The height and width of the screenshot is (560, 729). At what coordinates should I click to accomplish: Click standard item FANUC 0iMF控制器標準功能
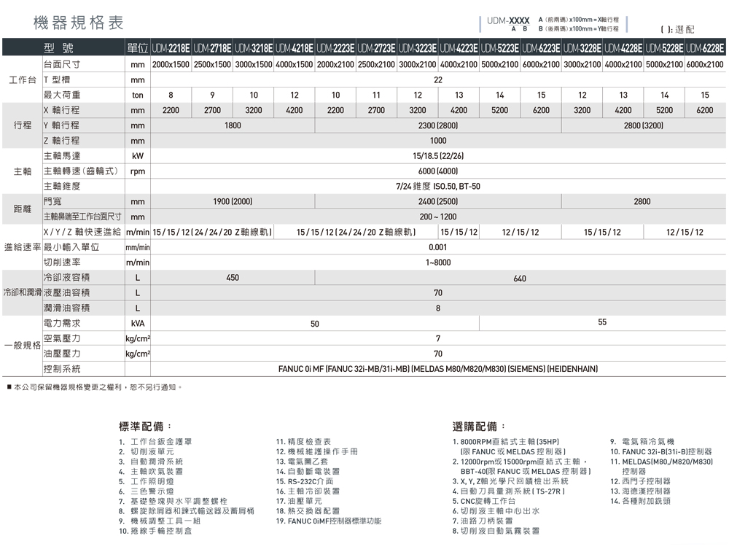pyautogui.click(x=335, y=521)
